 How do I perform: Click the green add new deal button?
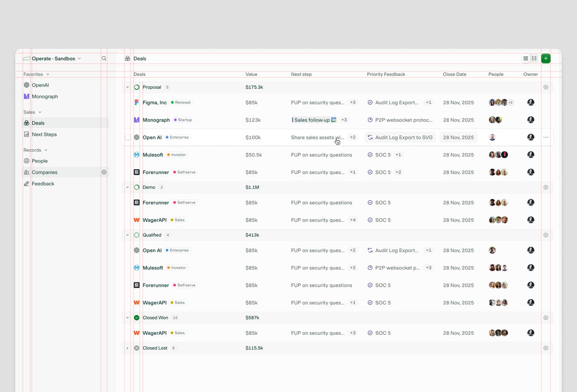(546, 59)
